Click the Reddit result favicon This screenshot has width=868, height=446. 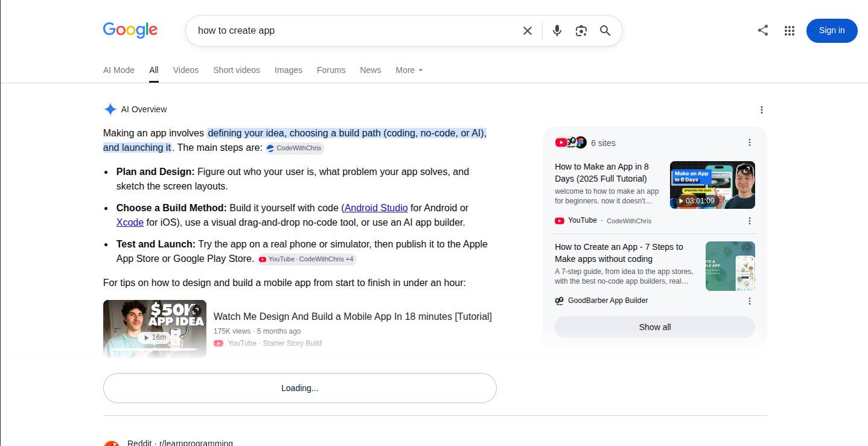[112, 444]
